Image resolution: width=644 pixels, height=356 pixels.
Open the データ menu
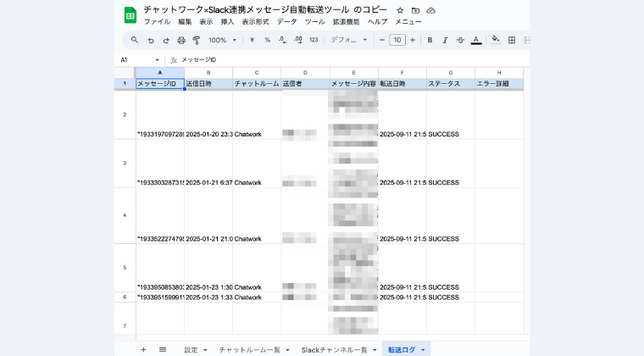pos(286,22)
